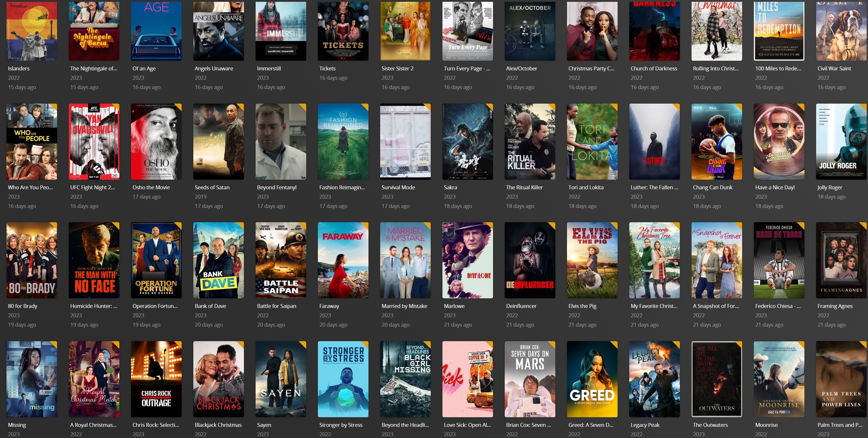Open the Missing movie poster

tap(32, 379)
